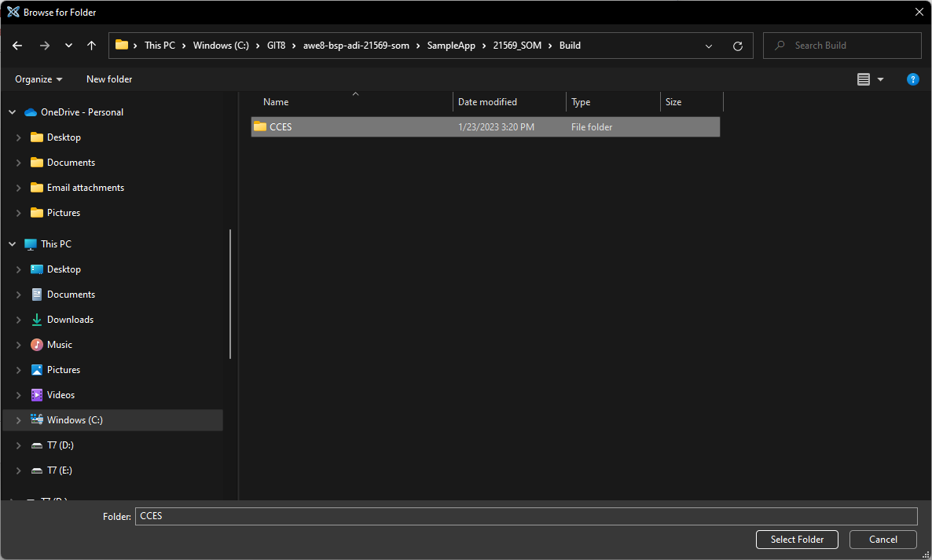Open the Help question mark icon
This screenshot has width=932, height=560.
pos(912,79)
